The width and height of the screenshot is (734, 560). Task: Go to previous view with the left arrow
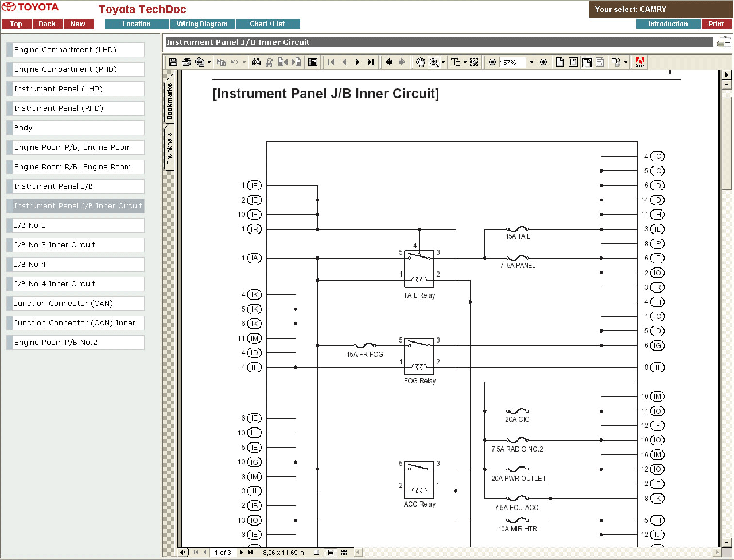click(389, 62)
